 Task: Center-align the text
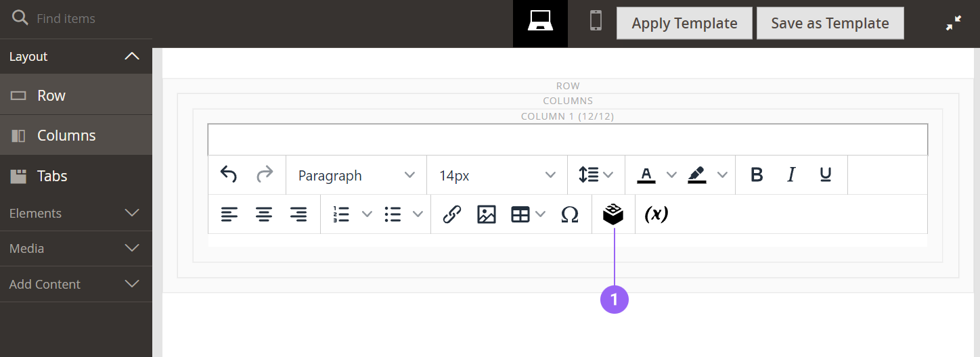coord(264,214)
